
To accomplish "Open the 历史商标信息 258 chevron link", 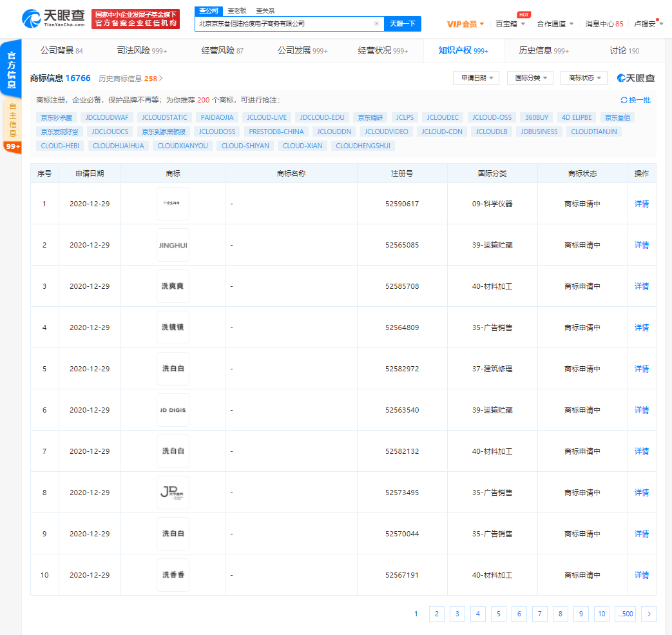I will point(160,79).
